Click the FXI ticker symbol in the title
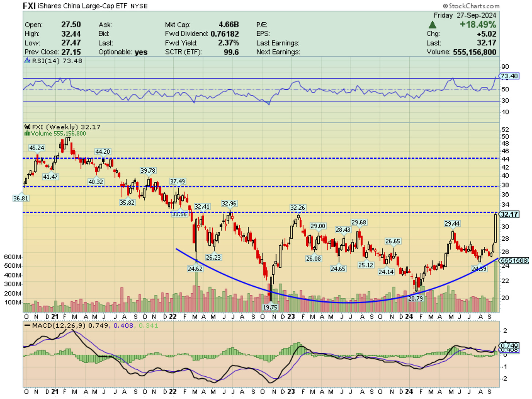 29,5
